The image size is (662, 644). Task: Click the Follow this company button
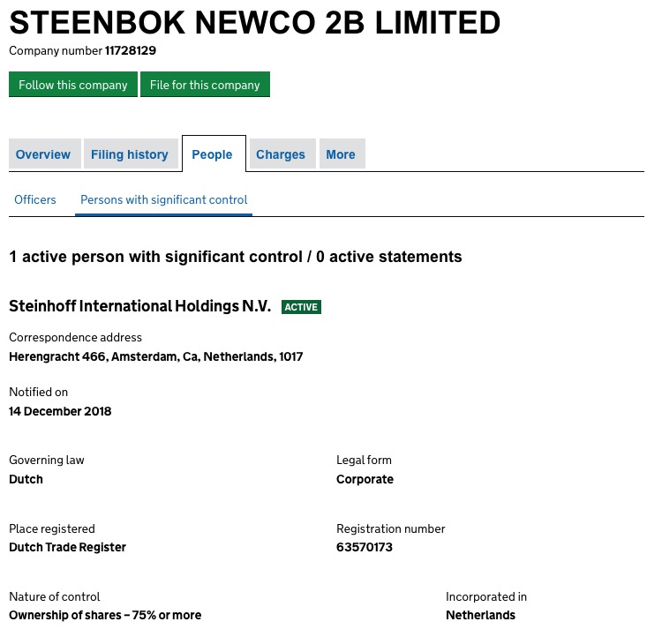pyautogui.click(x=73, y=85)
